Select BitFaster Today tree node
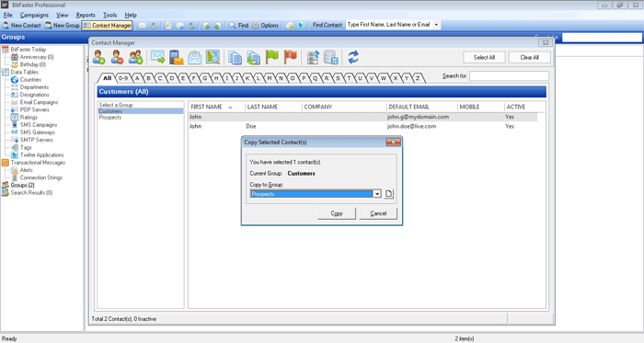The width and height of the screenshot is (644, 343). coord(29,50)
